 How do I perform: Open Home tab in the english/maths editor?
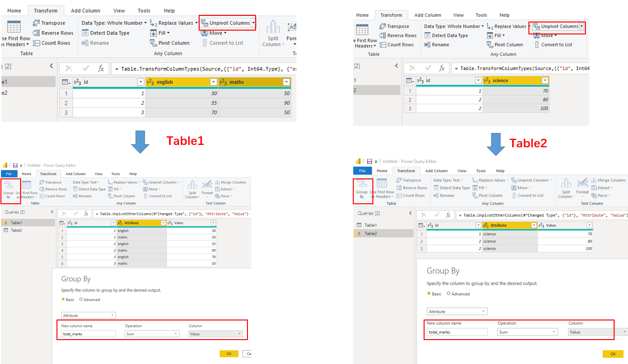coord(14,11)
